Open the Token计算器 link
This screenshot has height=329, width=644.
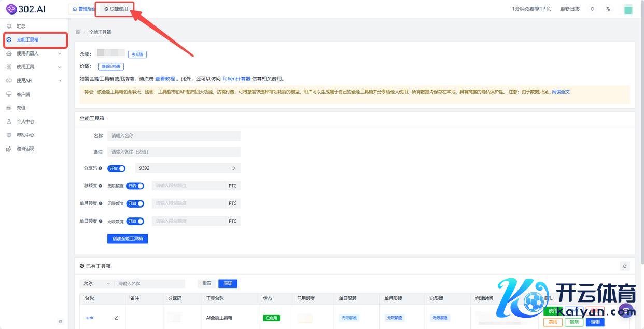coord(236,79)
